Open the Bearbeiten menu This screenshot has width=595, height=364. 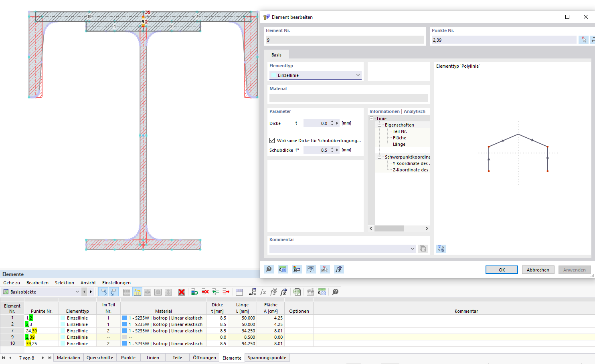coord(37,283)
